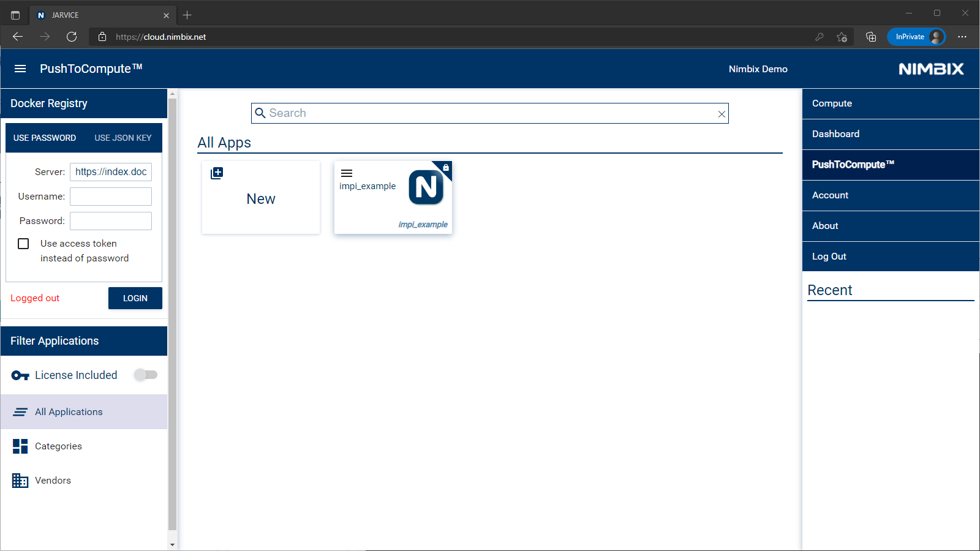
Task: Click the LOGIN button
Action: click(135, 298)
